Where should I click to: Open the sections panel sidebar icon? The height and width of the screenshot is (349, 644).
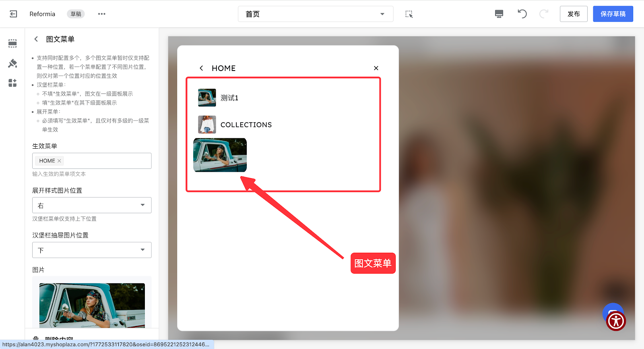tap(12, 44)
